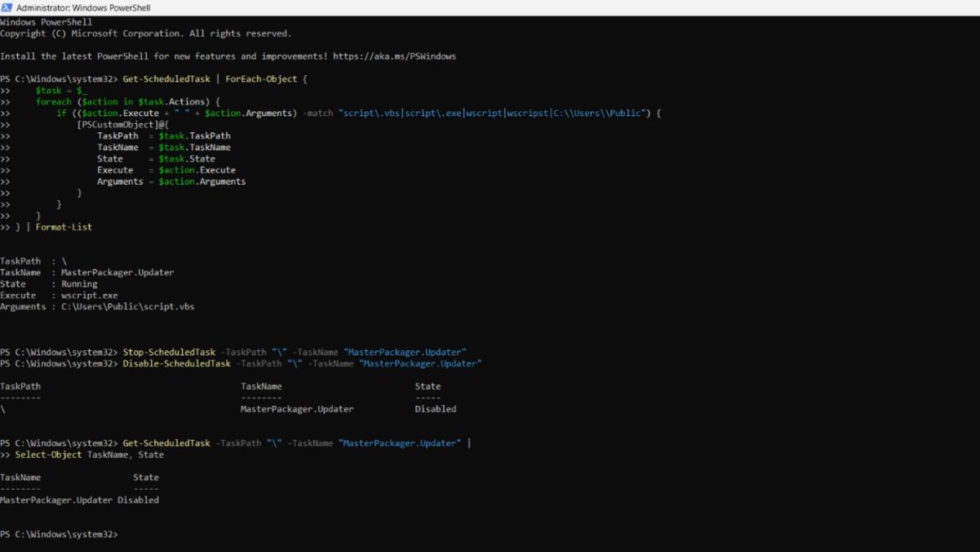Open the https://aka.ms/PSWindows link text

tap(394, 56)
